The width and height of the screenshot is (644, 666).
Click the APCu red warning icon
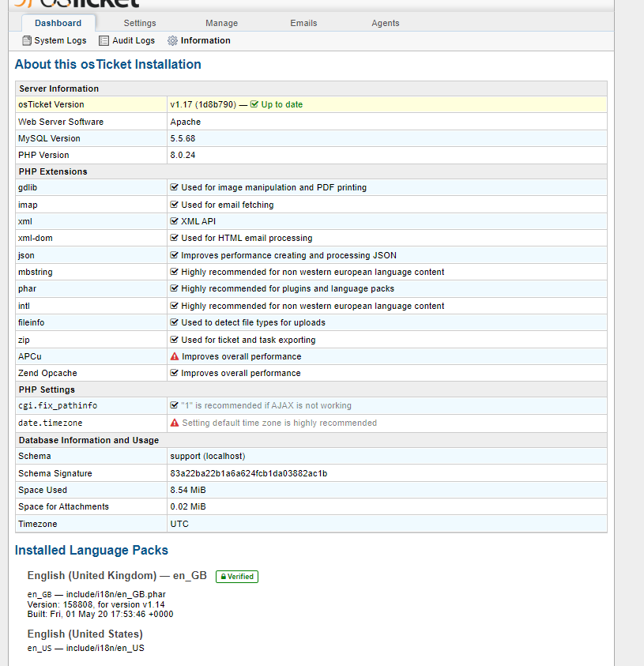175,356
